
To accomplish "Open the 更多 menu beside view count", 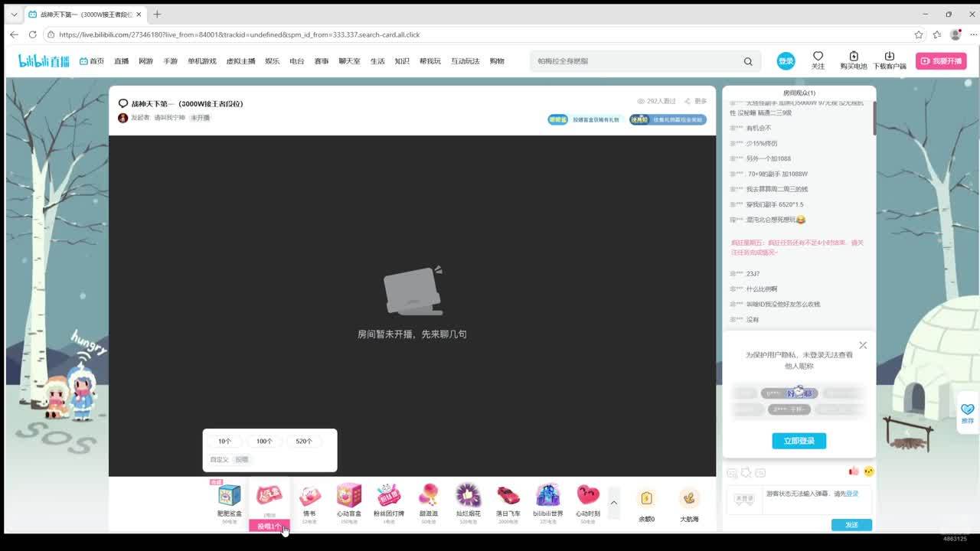I will click(697, 101).
